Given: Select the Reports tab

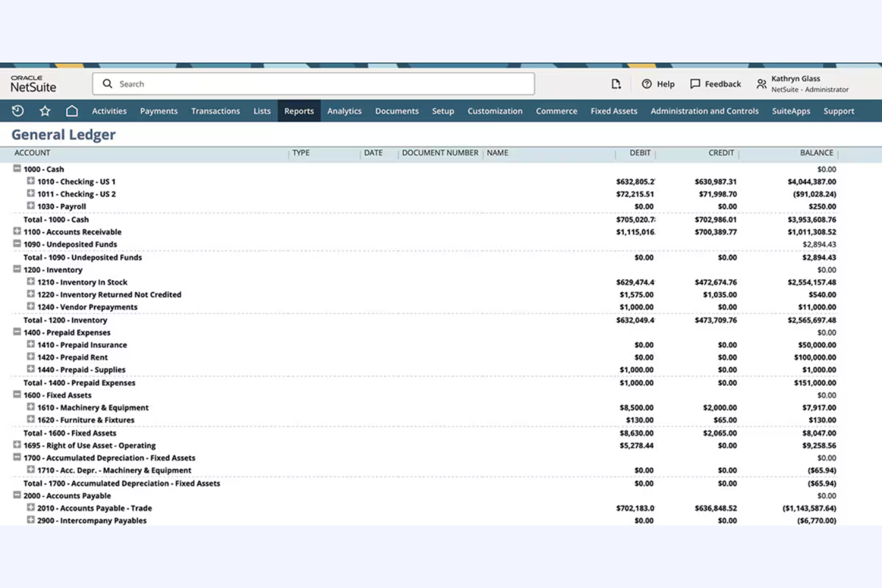Looking at the screenshot, I should pos(299,111).
